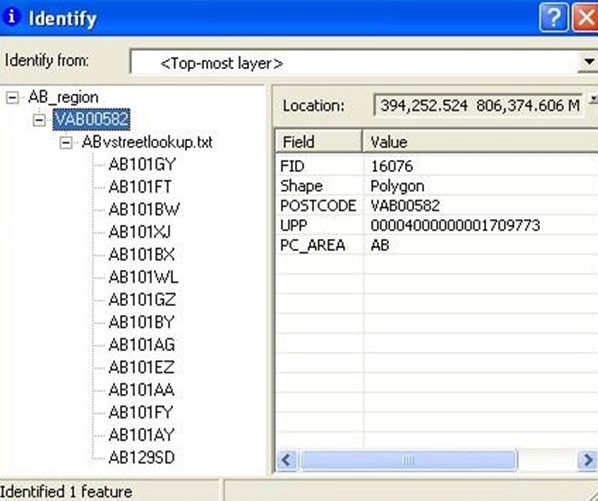The width and height of the screenshot is (598, 501).
Task: Select postcode AB129SD in the tree
Action: tap(141, 458)
